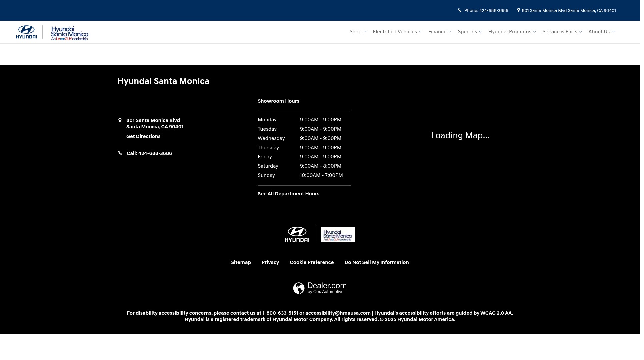The width and height of the screenshot is (644, 360).
Task: Expand the Electrified Vehicles menu
Action: point(397,32)
